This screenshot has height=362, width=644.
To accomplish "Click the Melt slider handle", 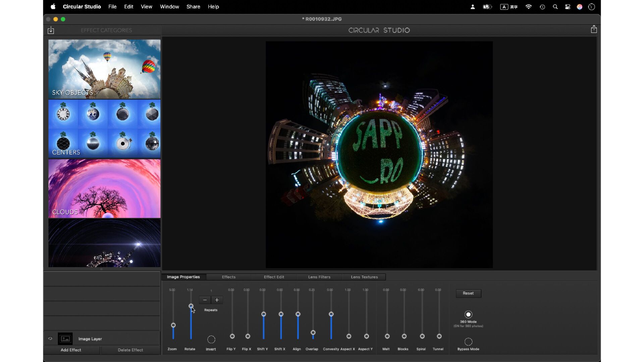I will 387,336.
